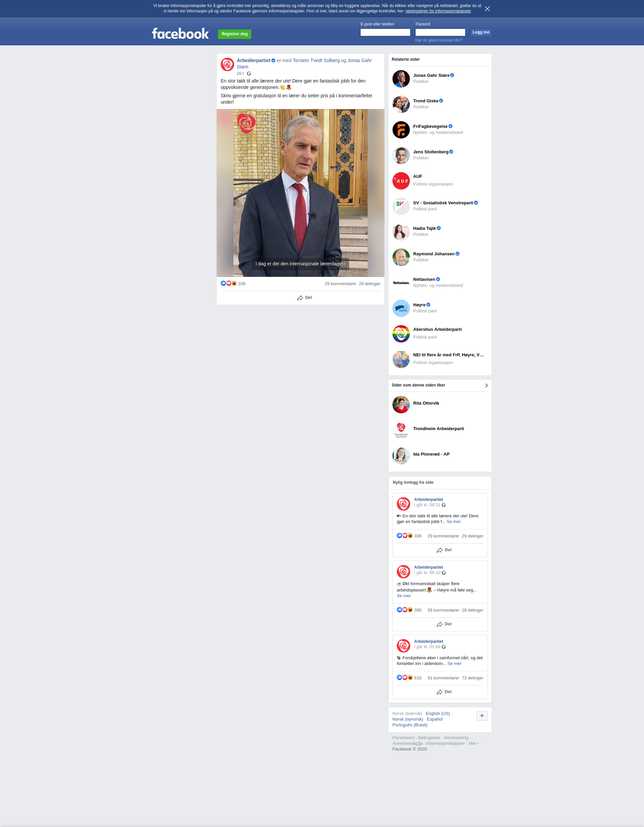Click the Registrer deg button

(x=234, y=34)
